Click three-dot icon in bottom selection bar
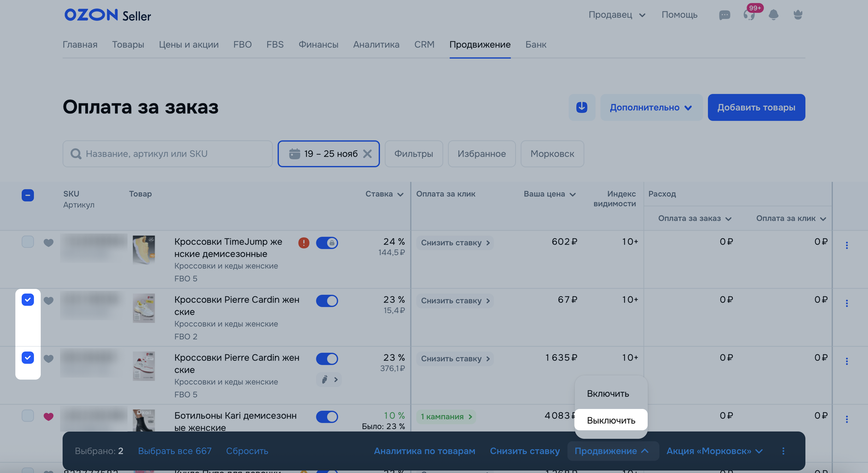This screenshot has width=868, height=473. coord(783,451)
